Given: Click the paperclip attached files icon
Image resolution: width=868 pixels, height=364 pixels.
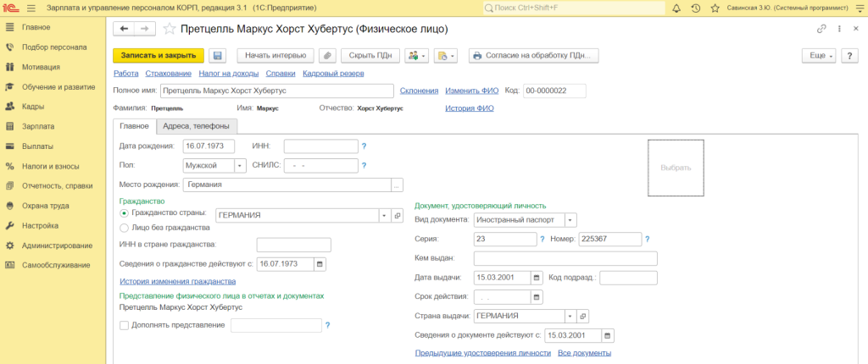Looking at the screenshot, I should 326,56.
